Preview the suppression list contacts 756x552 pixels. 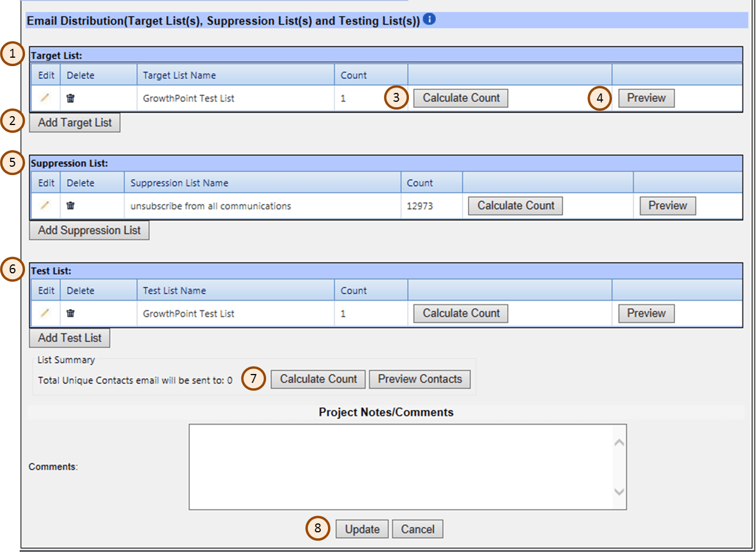[x=667, y=205]
